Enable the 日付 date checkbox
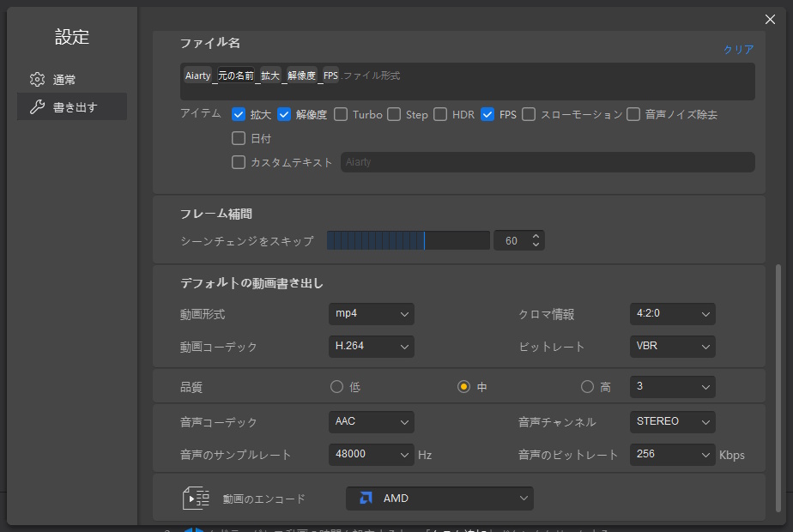Screen dimensions: 793x532 click(x=239, y=138)
